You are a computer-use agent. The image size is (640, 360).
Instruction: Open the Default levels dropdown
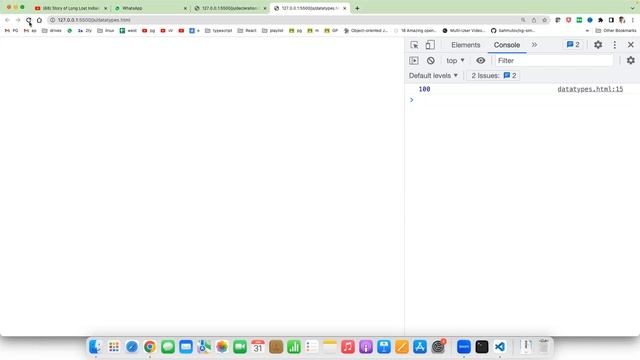pyautogui.click(x=433, y=76)
